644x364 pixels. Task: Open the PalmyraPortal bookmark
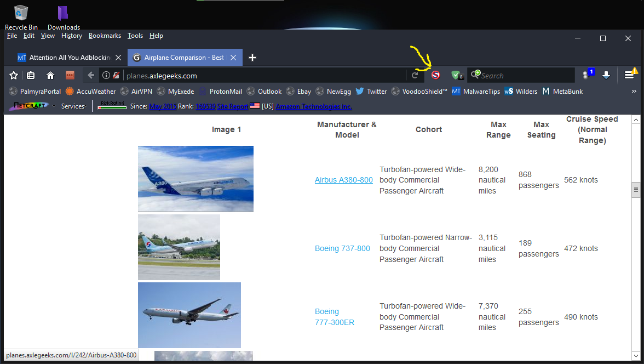point(35,92)
